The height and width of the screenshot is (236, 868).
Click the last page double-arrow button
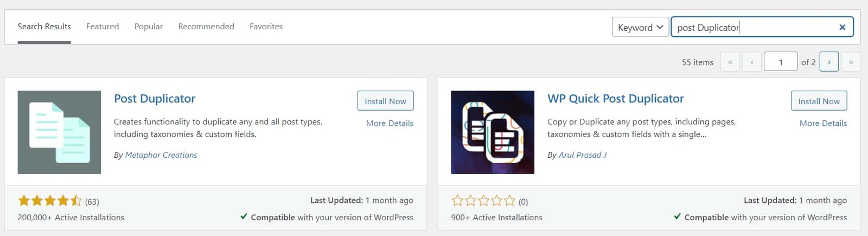(851, 62)
